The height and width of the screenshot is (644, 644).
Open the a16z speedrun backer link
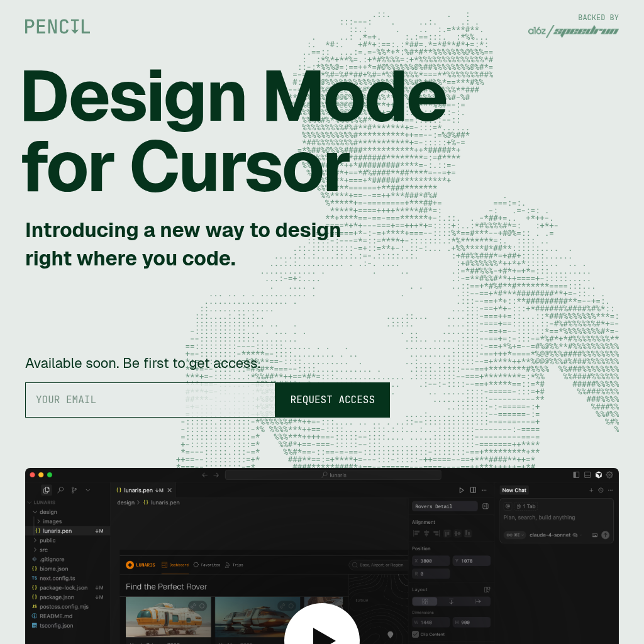574,31
